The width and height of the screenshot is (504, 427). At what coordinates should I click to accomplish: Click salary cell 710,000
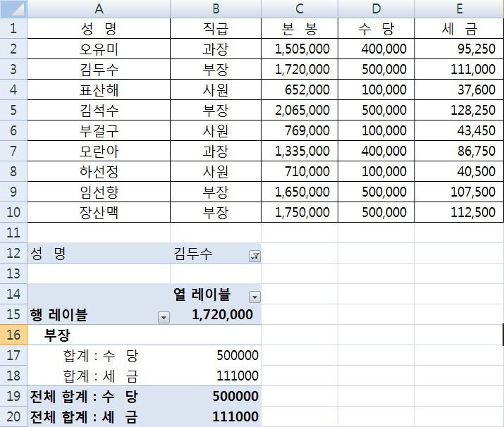pos(300,171)
